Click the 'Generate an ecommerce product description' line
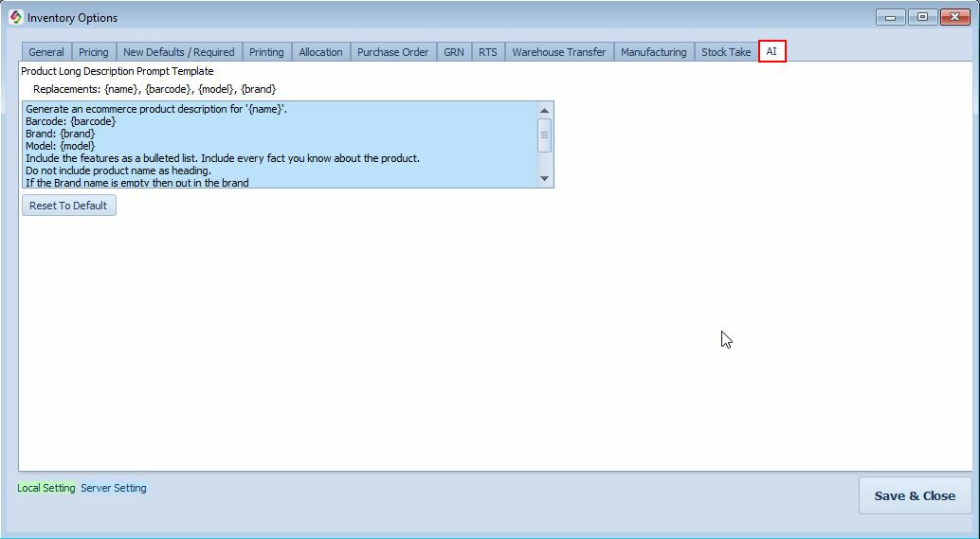980x539 pixels. pos(156,109)
